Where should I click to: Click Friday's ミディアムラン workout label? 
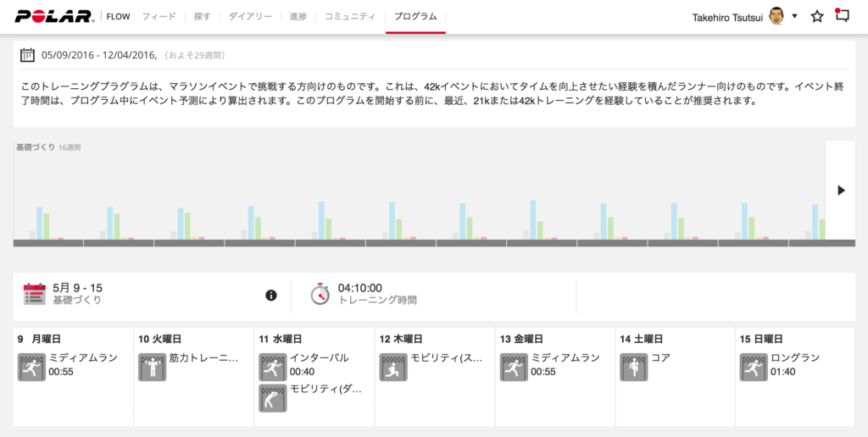(565, 358)
